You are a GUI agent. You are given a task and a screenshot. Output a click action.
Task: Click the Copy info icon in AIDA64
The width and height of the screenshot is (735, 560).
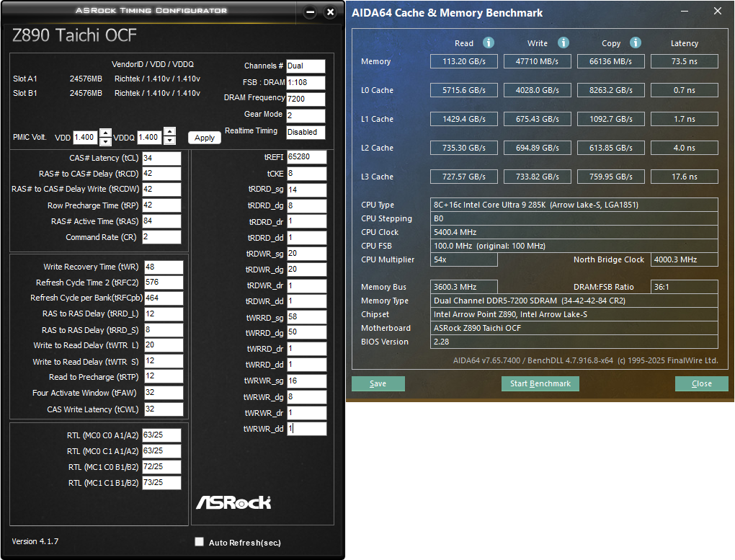tap(636, 43)
